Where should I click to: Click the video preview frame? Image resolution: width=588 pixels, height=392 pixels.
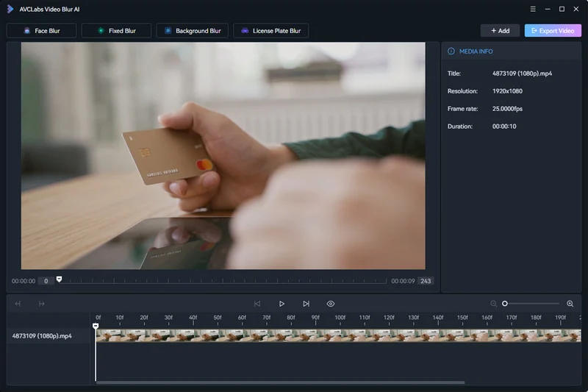(223, 156)
